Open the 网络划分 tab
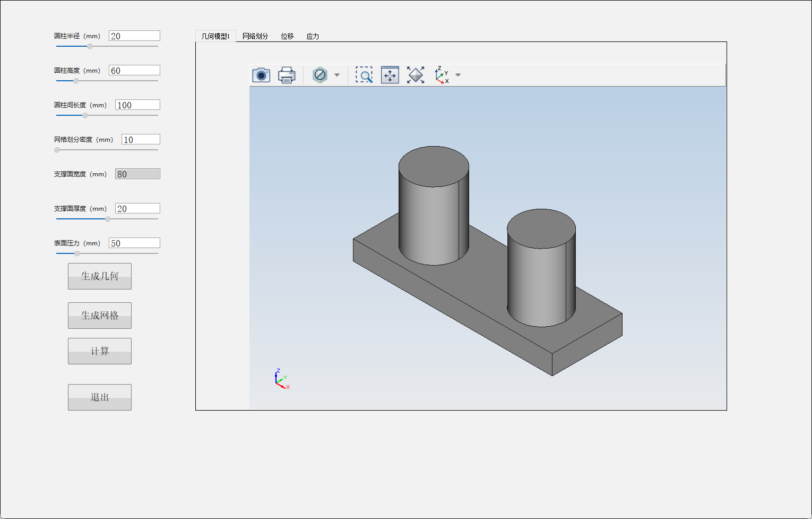The height and width of the screenshot is (519, 812). [x=255, y=36]
